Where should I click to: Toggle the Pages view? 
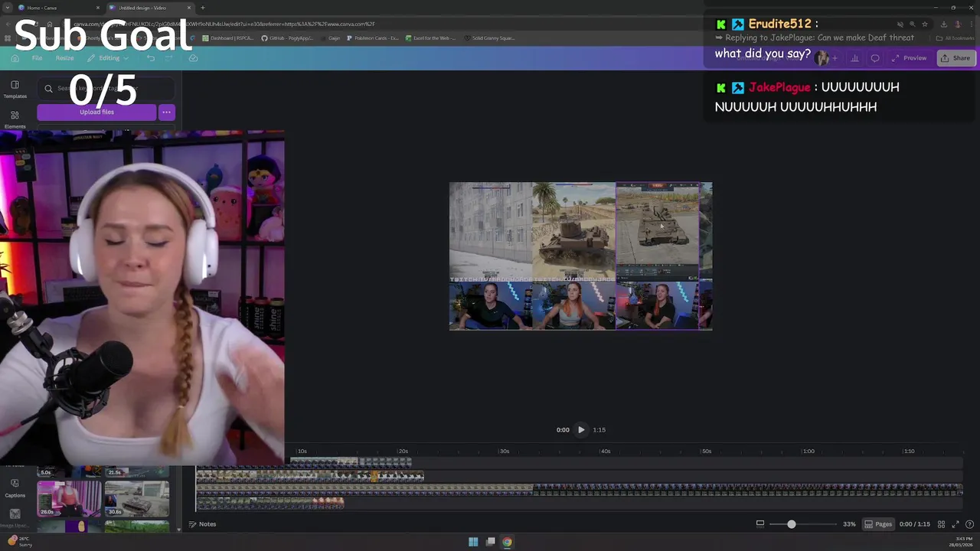coord(878,524)
